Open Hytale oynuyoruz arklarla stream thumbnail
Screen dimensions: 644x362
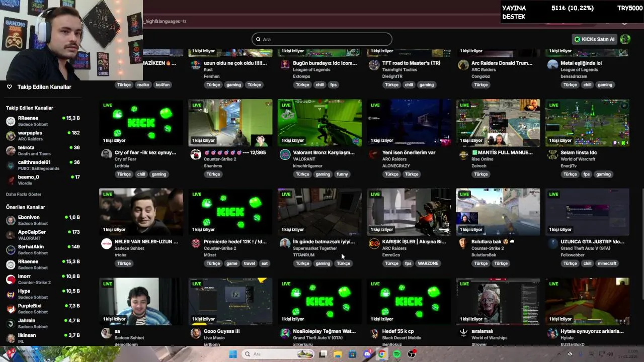click(x=587, y=301)
